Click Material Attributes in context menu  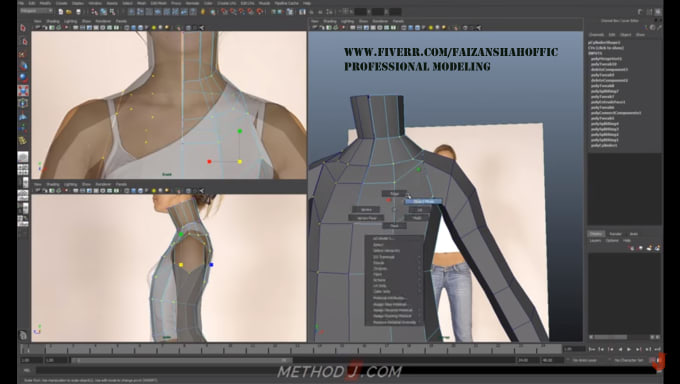point(390,298)
